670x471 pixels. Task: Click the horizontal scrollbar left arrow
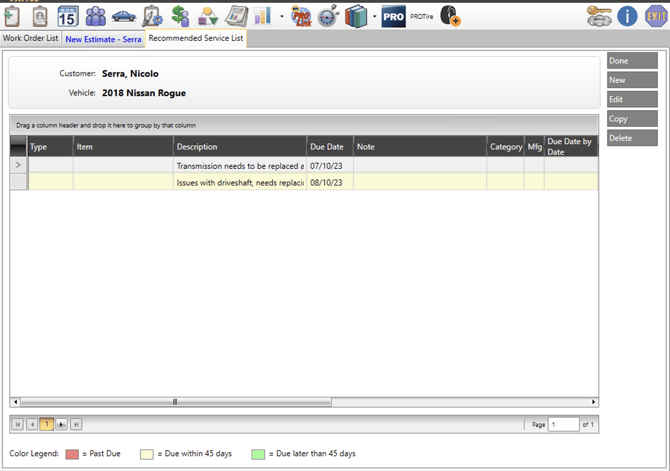coord(16,402)
